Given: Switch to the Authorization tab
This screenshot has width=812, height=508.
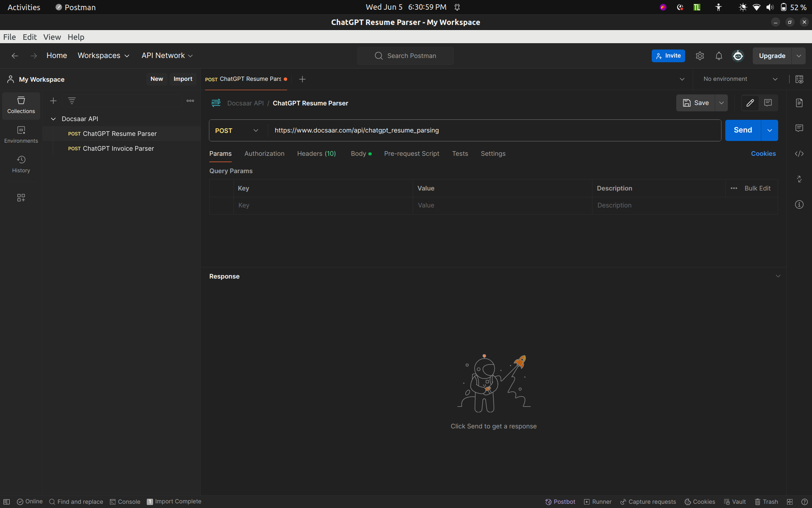Looking at the screenshot, I should [264, 154].
